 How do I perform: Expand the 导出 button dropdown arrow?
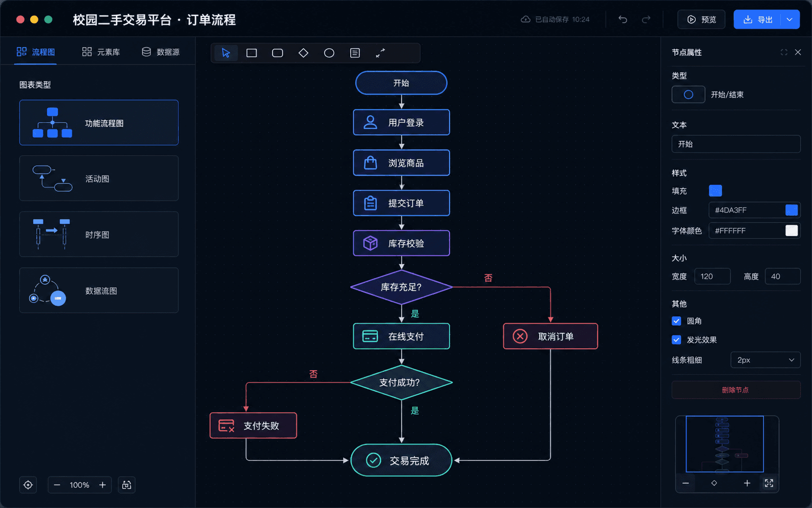pos(789,19)
